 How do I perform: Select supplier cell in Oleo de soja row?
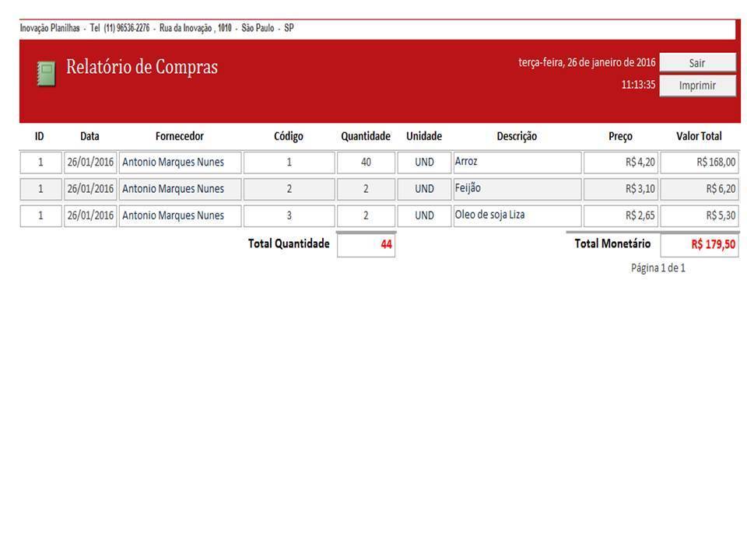coord(180,215)
